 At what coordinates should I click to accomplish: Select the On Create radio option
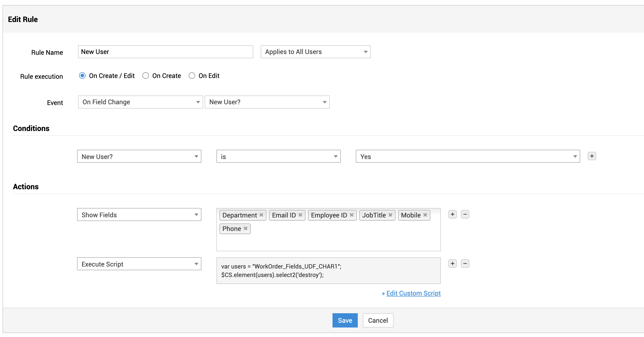pyautogui.click(x=146, y=76)
